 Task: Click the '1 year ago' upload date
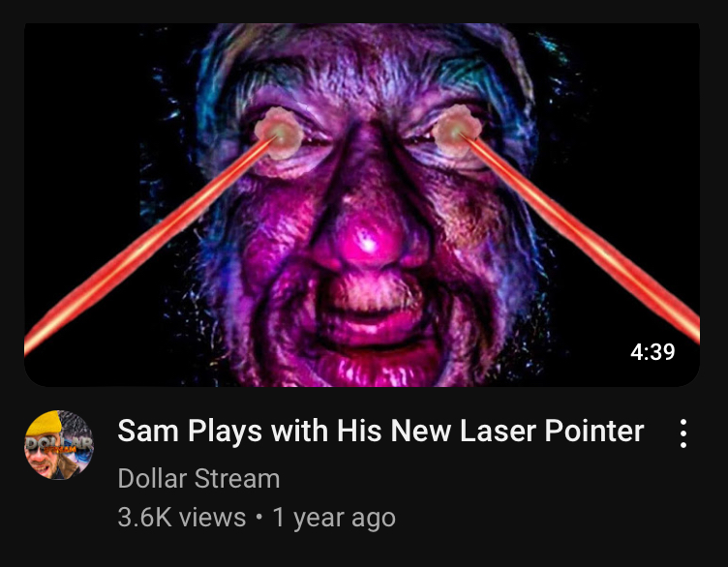coord(334,518)
